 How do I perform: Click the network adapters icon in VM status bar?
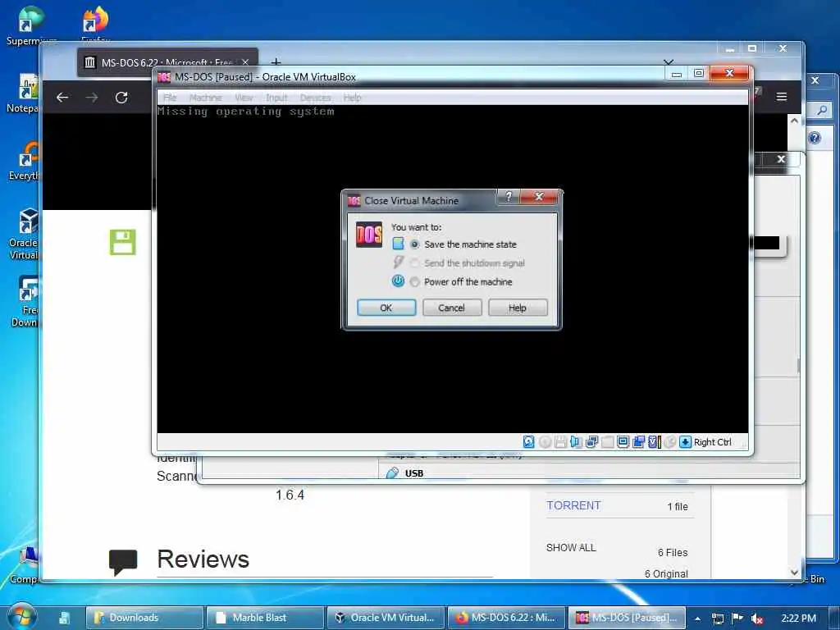click(591, 442)
